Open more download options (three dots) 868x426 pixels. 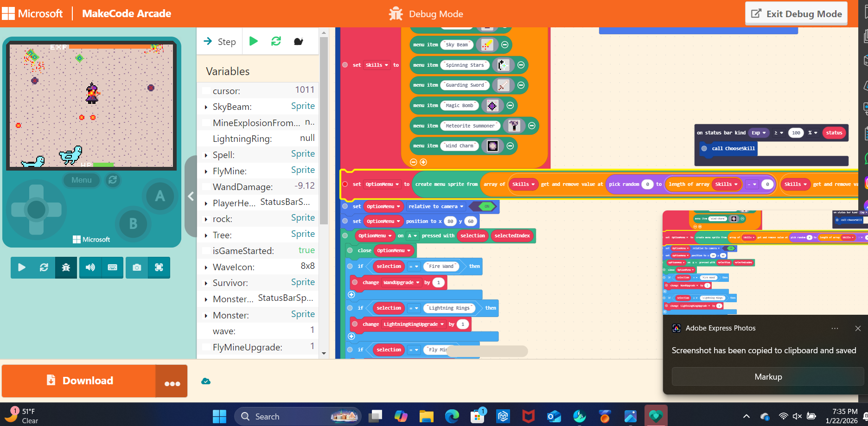[172, 381]
